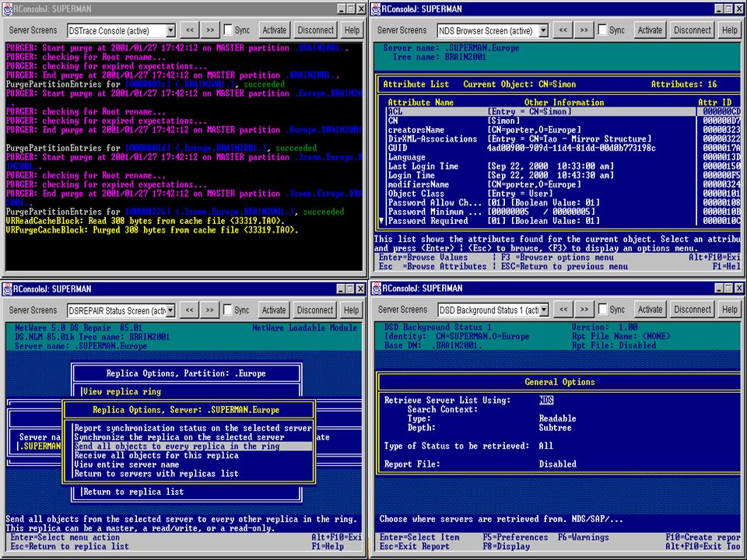
Task: Select 'Receive all objects for this replica'
Action: tap(193, 455)
